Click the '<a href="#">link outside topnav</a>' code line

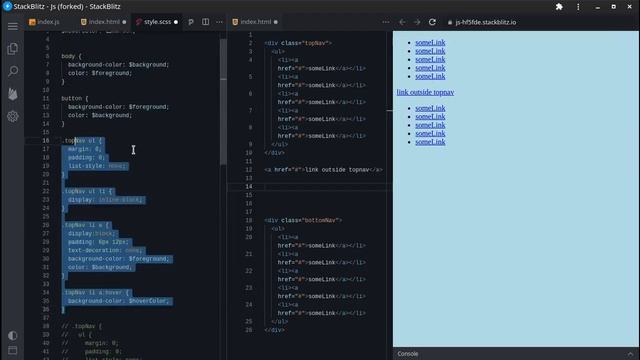coord(323,170)
